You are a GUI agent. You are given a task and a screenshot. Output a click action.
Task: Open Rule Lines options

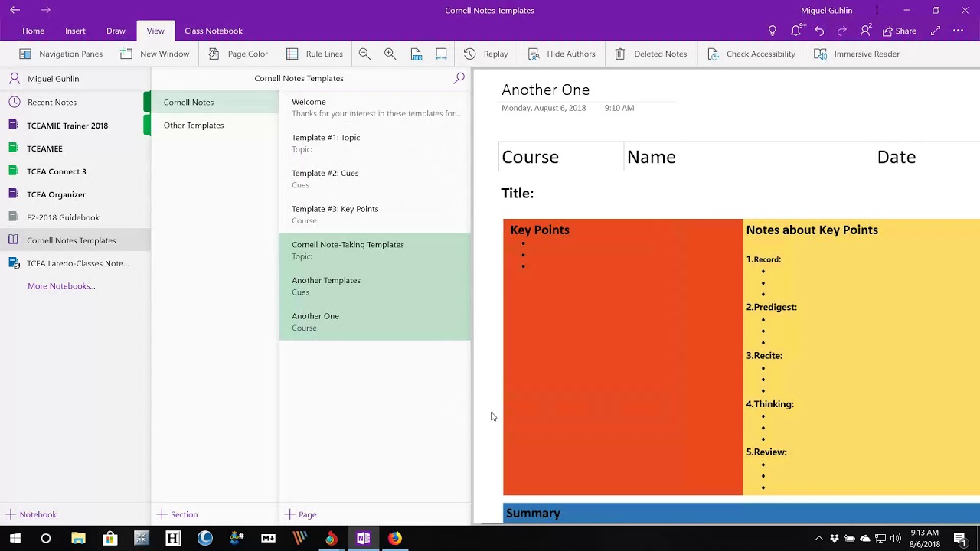click(314, 54)
